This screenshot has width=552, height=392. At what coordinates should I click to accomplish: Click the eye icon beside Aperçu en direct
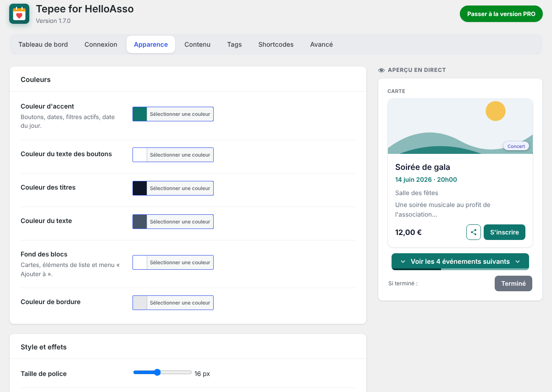pyautogui.click(x=381, y=70)
